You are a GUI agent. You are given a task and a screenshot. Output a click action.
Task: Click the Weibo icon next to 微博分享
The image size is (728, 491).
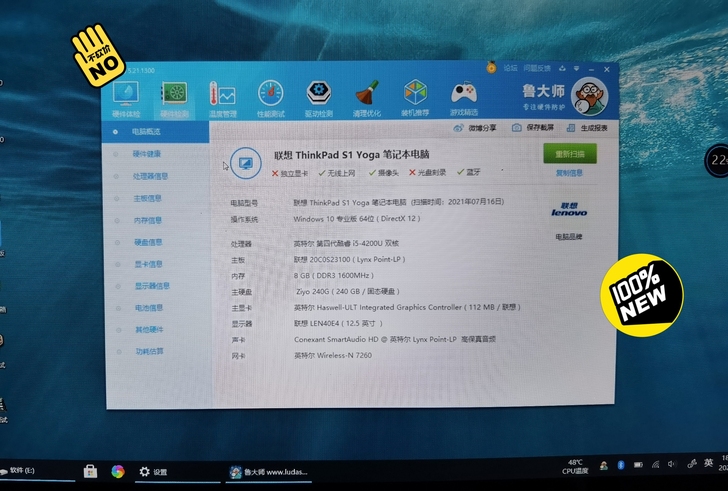click(x=458, y=128)
